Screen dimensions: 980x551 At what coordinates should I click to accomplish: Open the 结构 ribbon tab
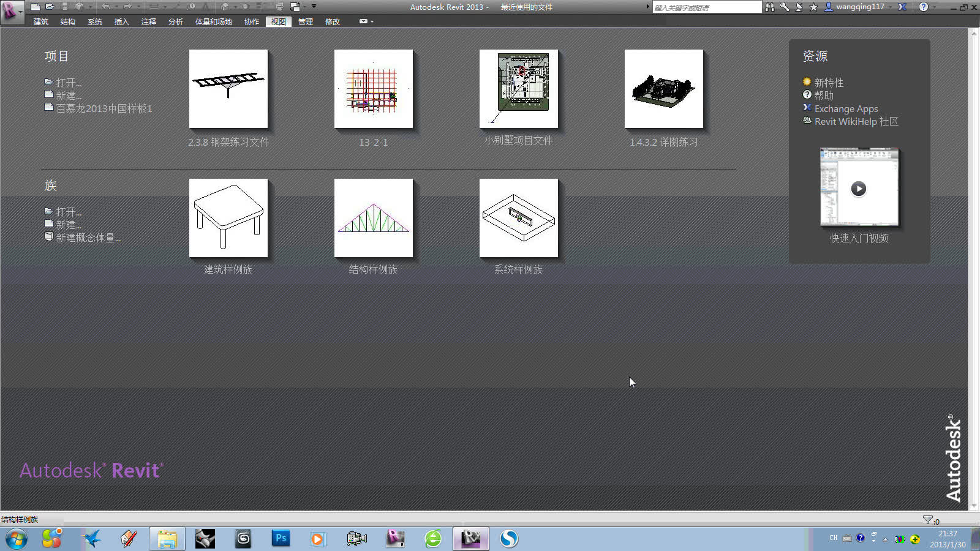(68, 21)
